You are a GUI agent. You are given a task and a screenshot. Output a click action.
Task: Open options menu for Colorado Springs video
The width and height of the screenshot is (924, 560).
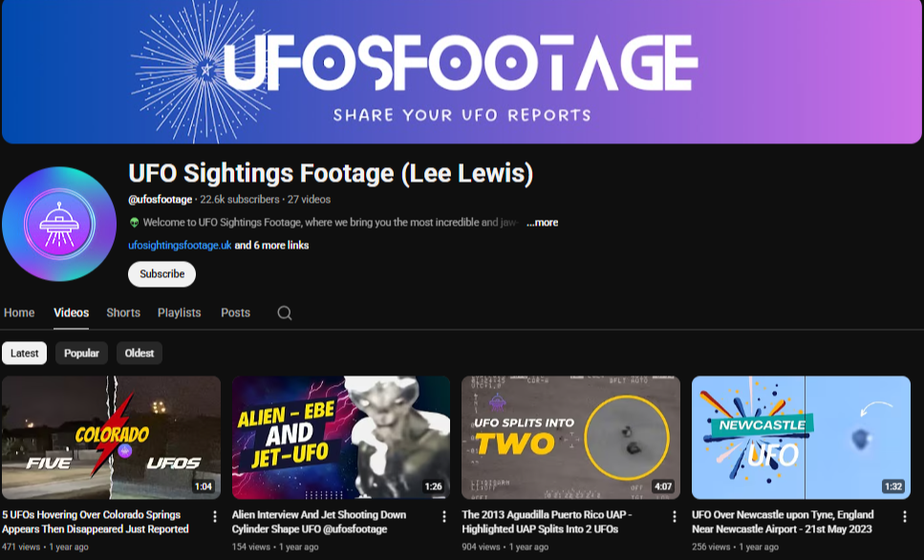215,516
